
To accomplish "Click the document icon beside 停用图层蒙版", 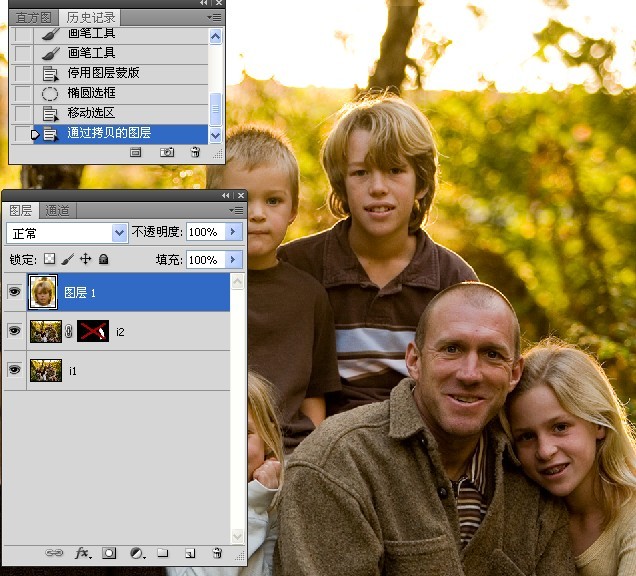I will (x=50, y=74).
